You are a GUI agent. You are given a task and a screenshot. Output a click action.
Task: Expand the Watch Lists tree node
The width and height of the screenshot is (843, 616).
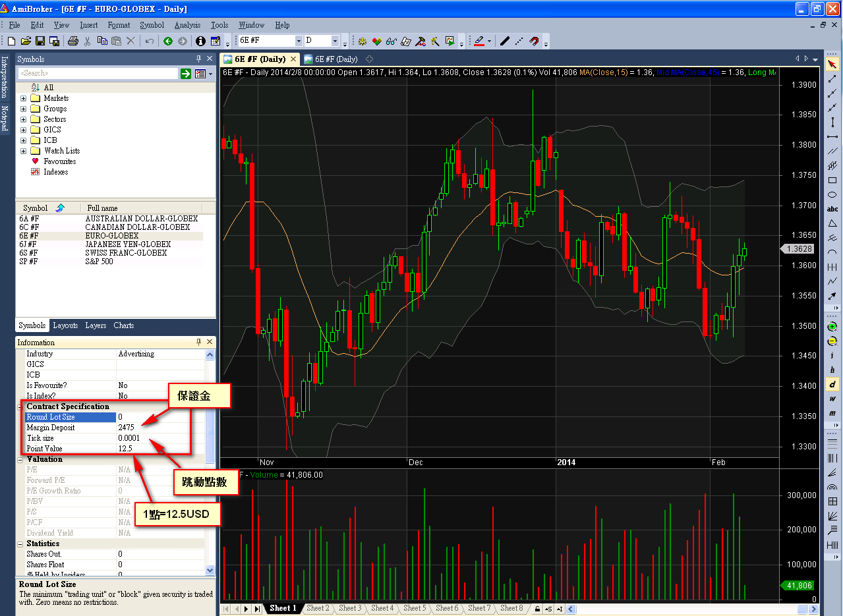pyautogui.click(x=24, y=151)
